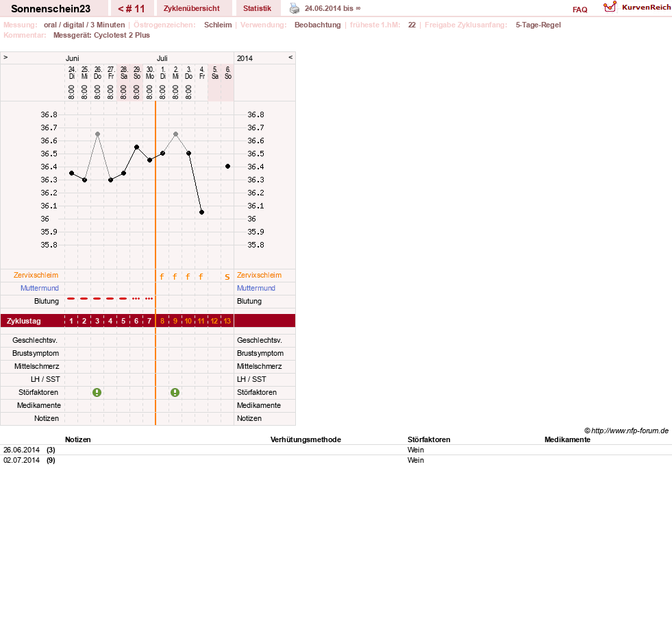Screen dimensions: 672x617
Task: Select the temperature point on 4 July
Action: (202, 213)
